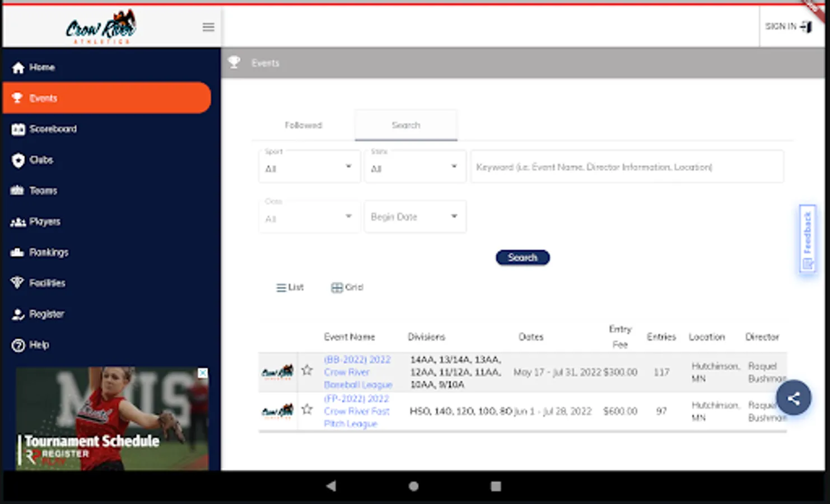830x504 pixels.
Task: Click the Divisions column header
Action: (x=426, y=337)
